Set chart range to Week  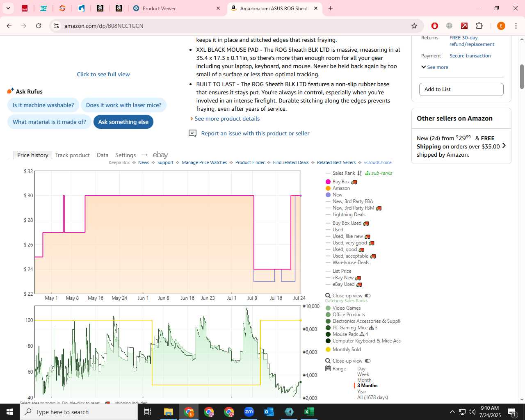tap(363, 374)
